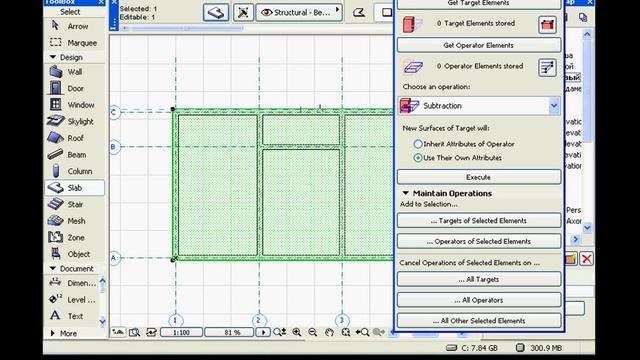Select the Column tool
640x360 pixels.
(x=74, y=171)
